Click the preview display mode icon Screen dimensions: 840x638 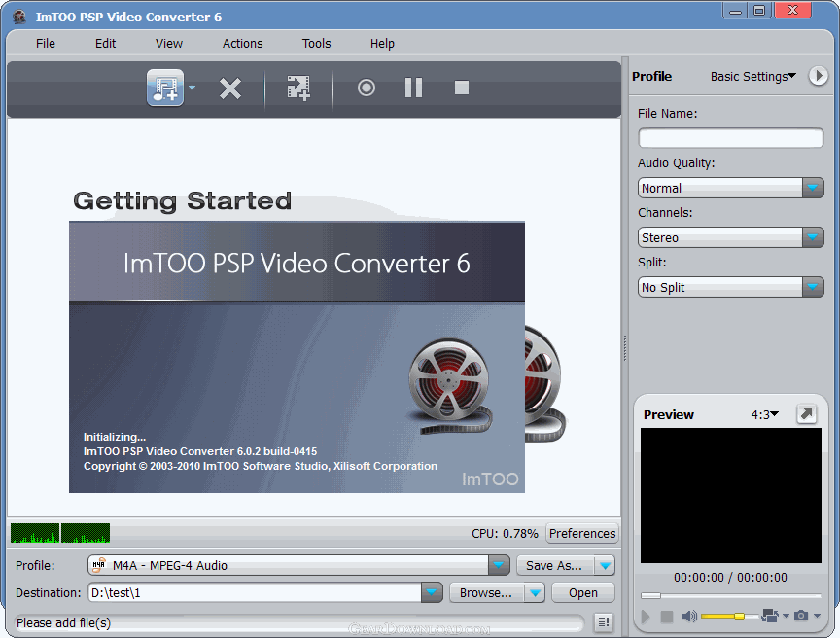770,616
